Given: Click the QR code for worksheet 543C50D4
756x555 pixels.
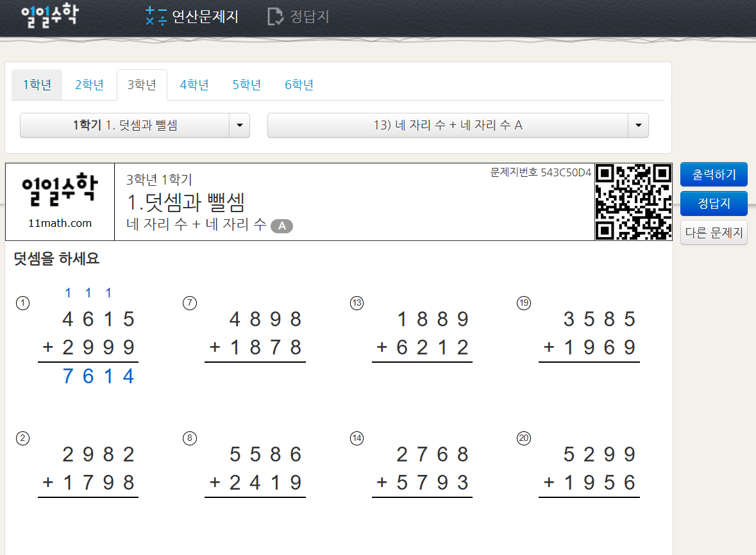Looking at the screenshot, I should coord(634,201).
